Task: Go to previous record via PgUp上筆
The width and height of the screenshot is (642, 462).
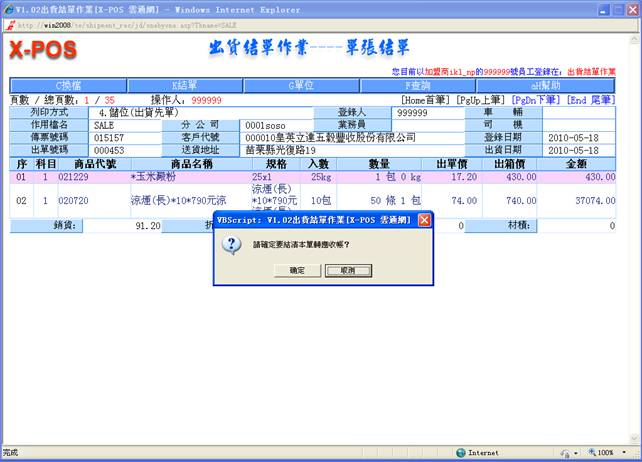Action: (481, 100)
